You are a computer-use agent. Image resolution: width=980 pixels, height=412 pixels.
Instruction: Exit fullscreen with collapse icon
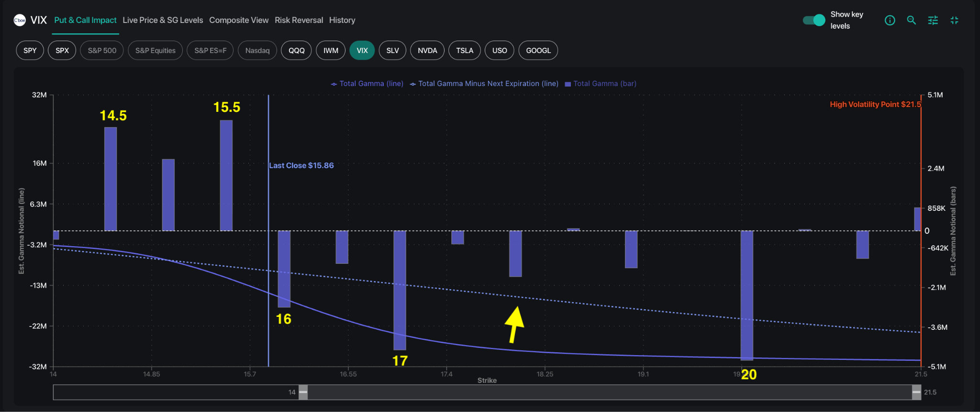click(x=954, y=20)
